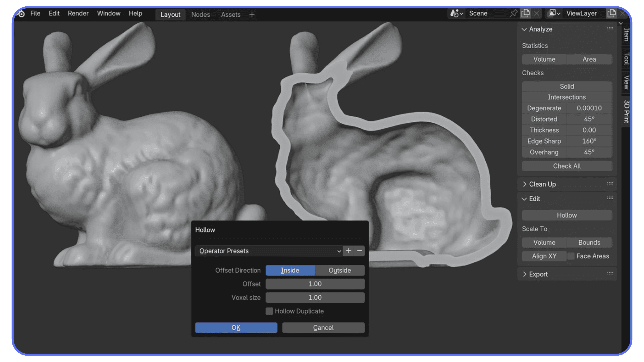644x362 pixels.
Task: Run the Degenerate check button
Action: 544,108
